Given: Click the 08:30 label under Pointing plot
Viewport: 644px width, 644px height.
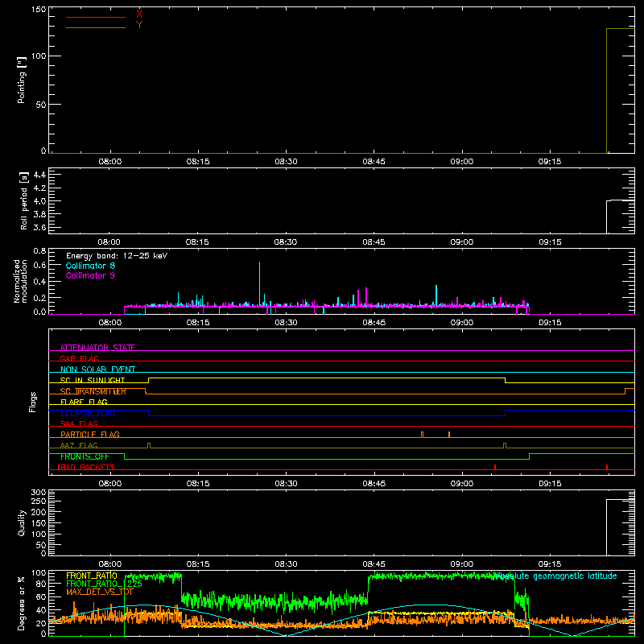Looking at the screenshot, I should 286,162.
